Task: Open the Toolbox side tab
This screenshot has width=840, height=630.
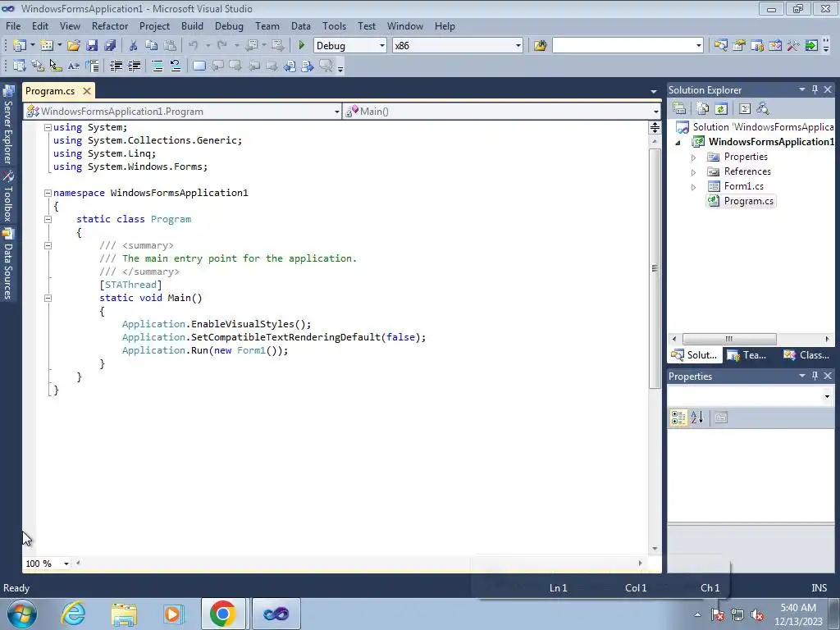Action: tap(8, 197)
